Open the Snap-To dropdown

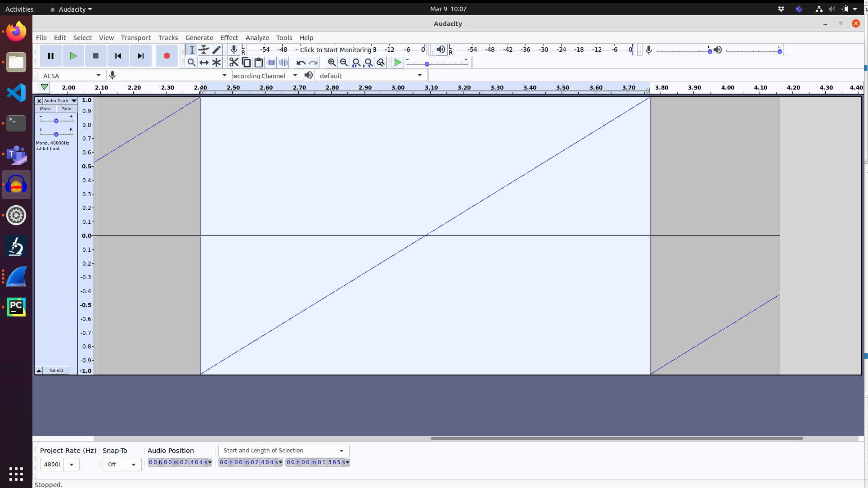coord(121,464)
